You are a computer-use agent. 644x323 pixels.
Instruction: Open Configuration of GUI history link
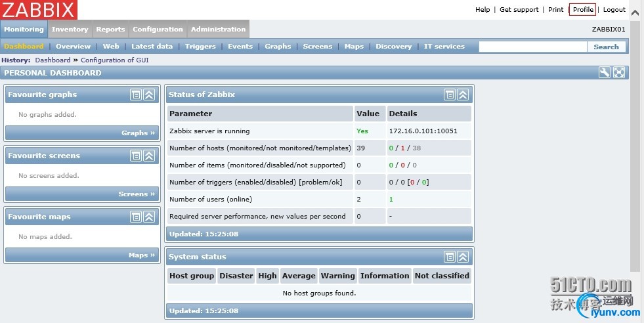[115, 60]
